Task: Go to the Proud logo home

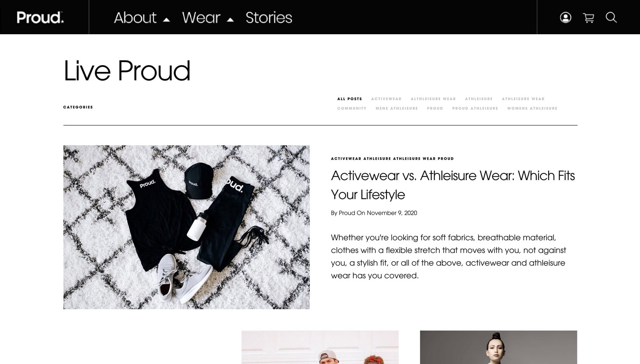Action: pos(40,17)
